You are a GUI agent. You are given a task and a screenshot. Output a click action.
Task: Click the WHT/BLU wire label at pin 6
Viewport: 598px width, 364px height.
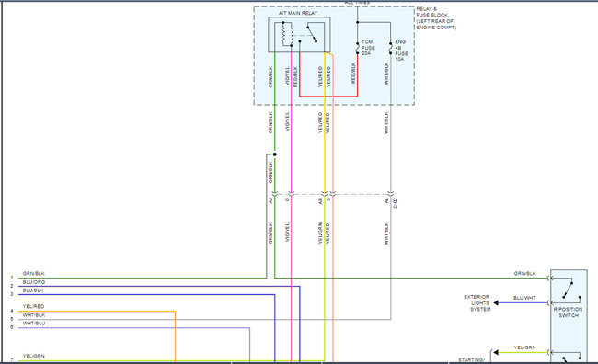34,324
